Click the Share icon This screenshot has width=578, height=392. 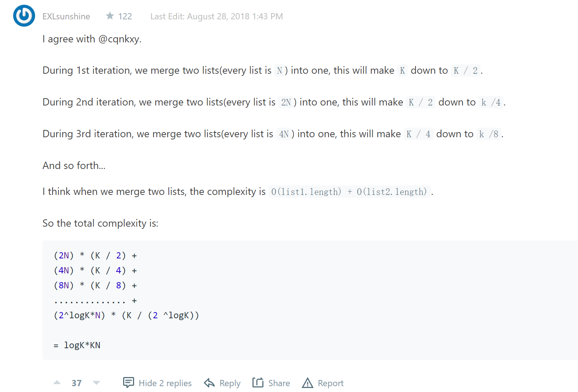[258, 383]
